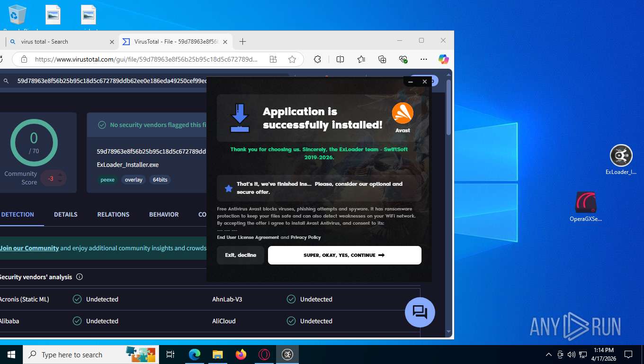This screenshot has width=644, height=364.
Task: Open Edge favorites star-list icon
Action: [361, 59]
